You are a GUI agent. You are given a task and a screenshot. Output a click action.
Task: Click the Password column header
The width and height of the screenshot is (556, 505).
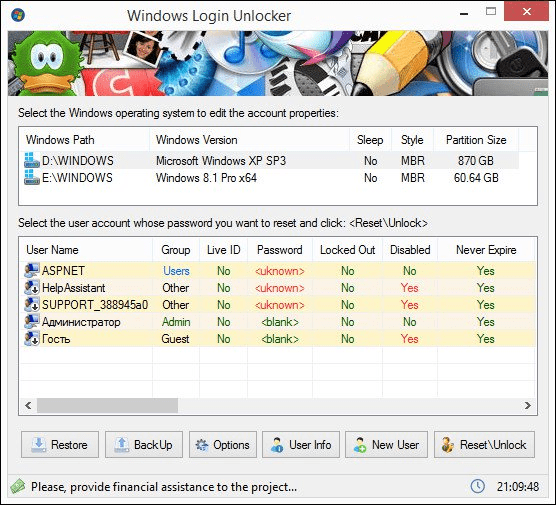click(x=280, y=250)
